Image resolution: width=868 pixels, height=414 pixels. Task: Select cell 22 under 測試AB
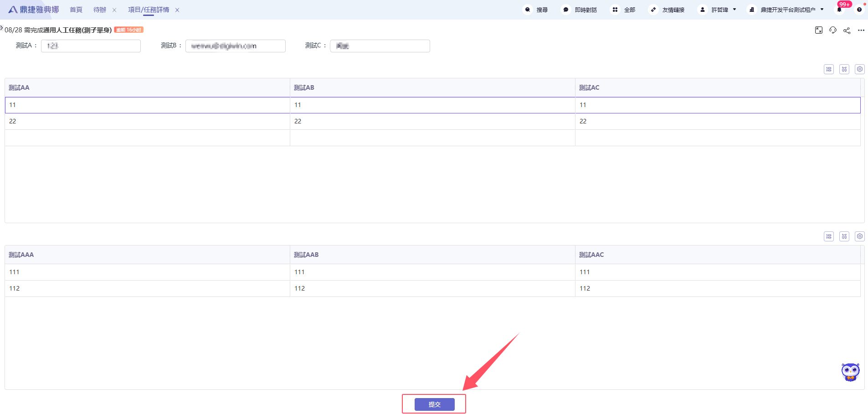pos(432,121)
